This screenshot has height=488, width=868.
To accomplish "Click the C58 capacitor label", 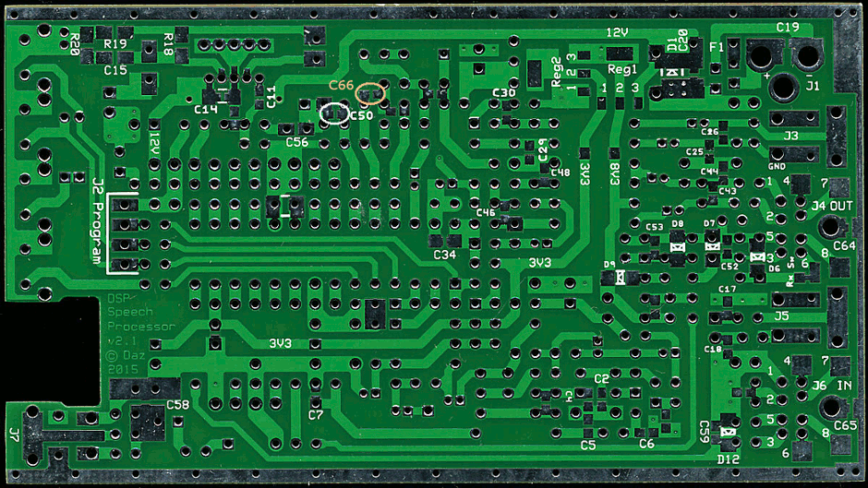I will [x=177, y=405].
